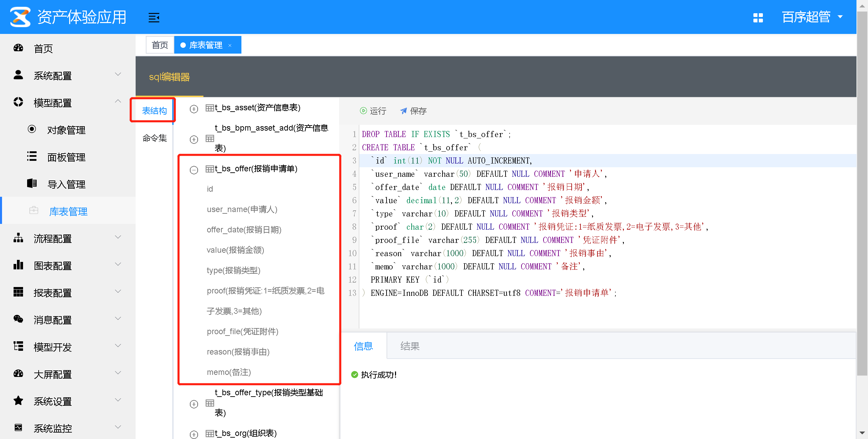Switch to the 结果 output tab

pos(410,346)
